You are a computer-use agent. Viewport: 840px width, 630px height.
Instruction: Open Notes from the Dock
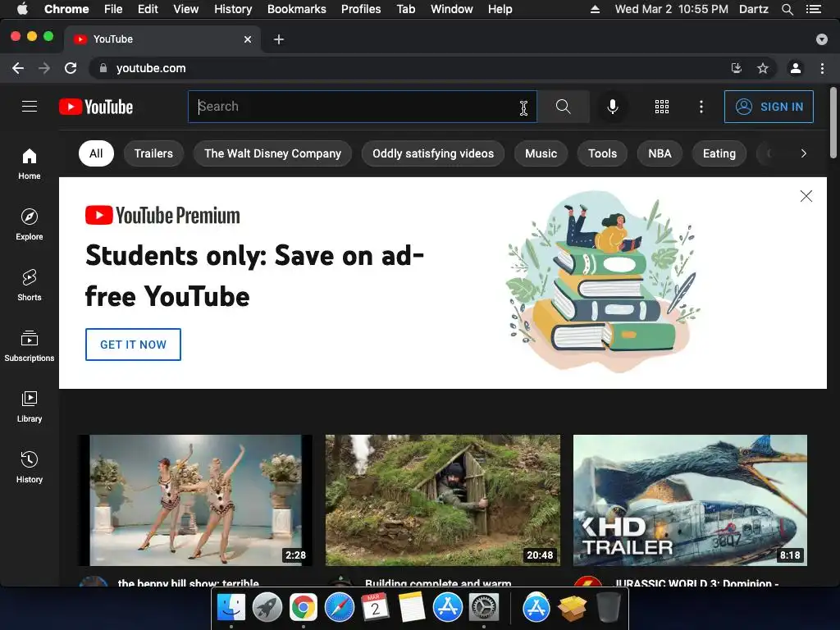click(x=412, y=608)
